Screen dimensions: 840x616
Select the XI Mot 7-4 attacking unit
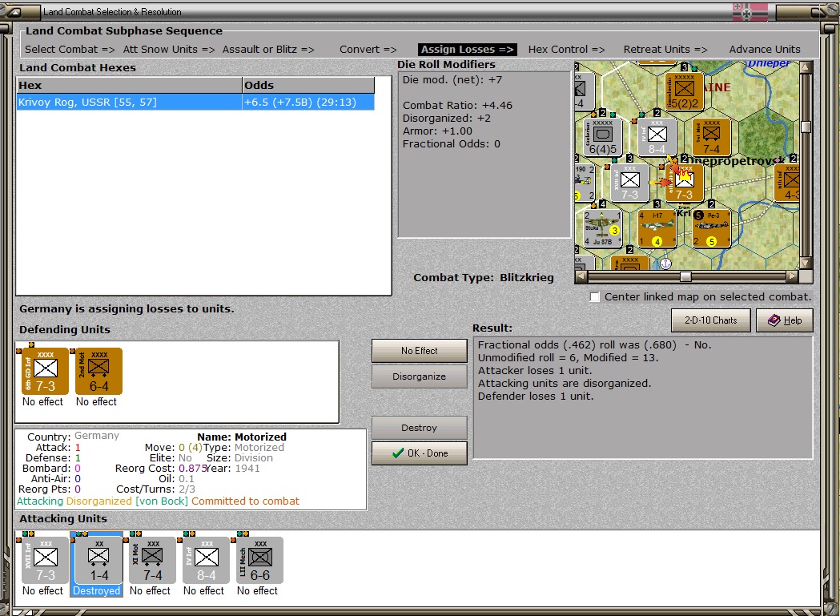(x=153, y=560)
